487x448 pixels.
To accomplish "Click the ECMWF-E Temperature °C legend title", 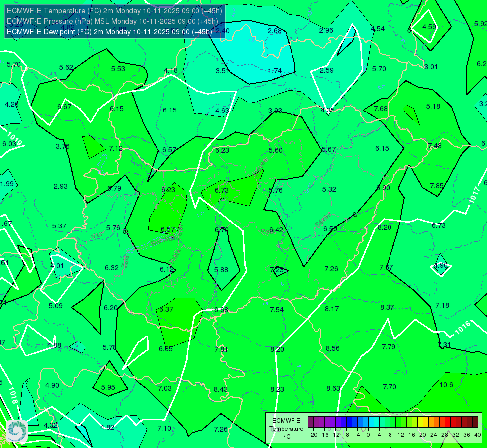I will tap(286, 429).
